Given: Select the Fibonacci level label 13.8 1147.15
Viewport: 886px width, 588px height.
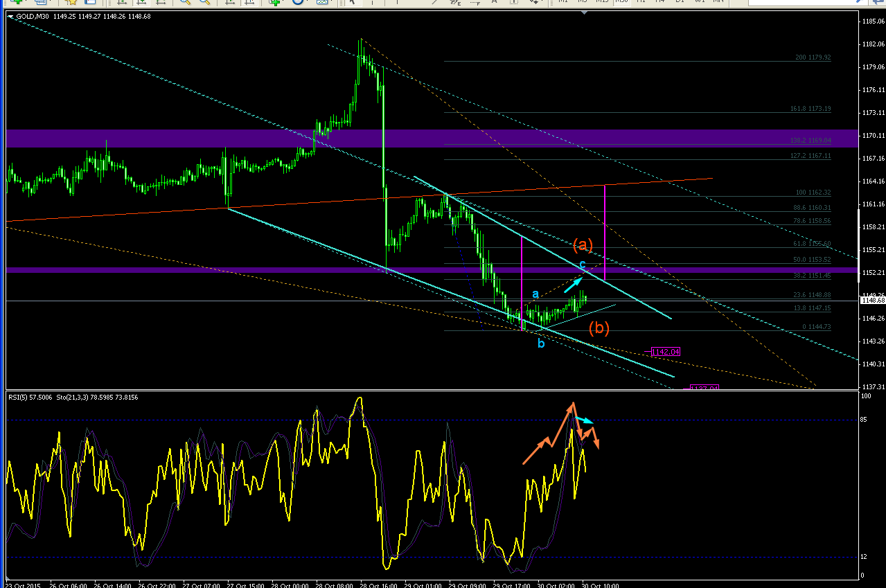Looking at the screenshot, I should (x=812, y=308).
